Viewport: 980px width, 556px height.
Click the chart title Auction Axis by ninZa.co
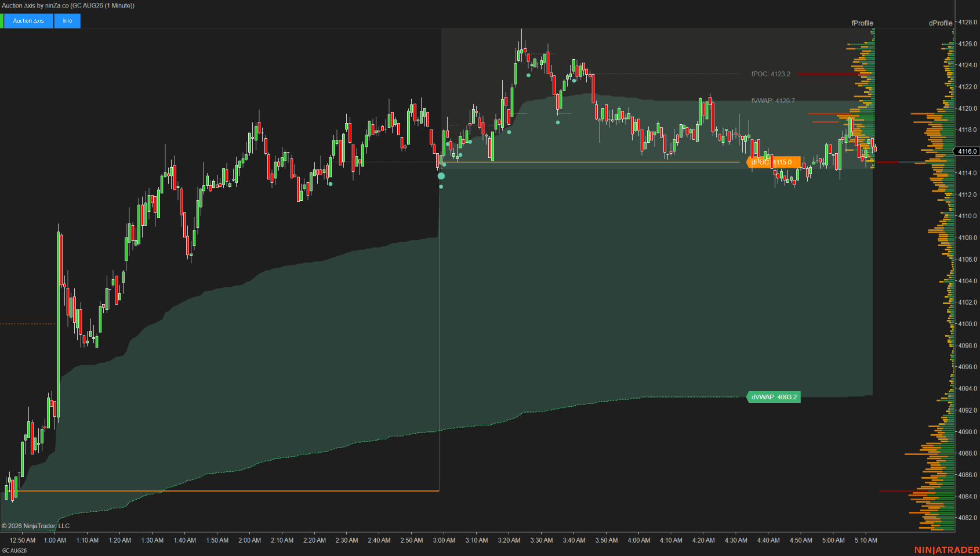coord(68,6)
